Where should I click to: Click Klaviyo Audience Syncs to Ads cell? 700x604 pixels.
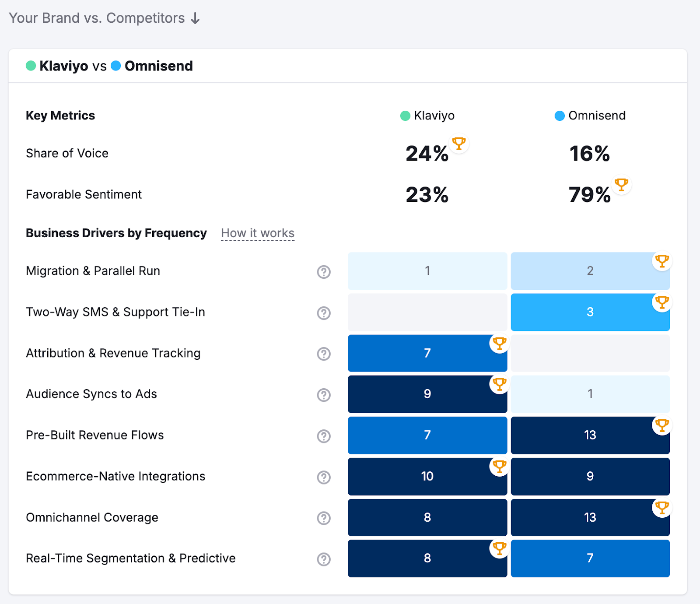(427, 394)
